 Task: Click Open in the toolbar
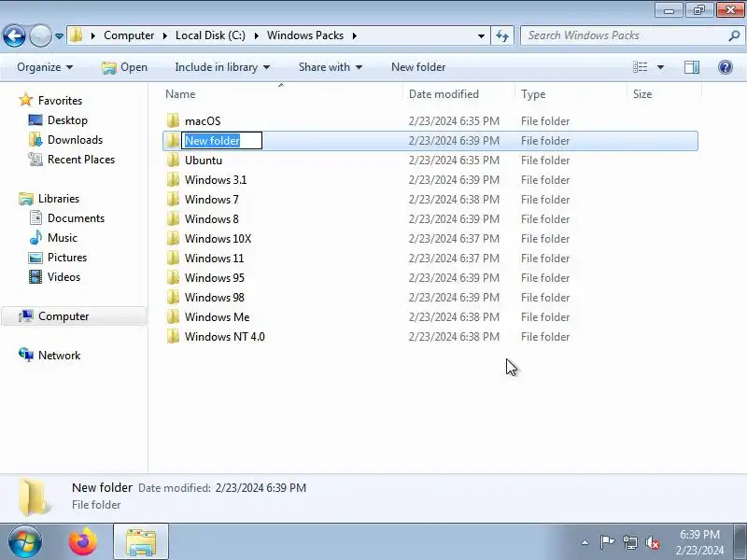[x=125, y=67]
